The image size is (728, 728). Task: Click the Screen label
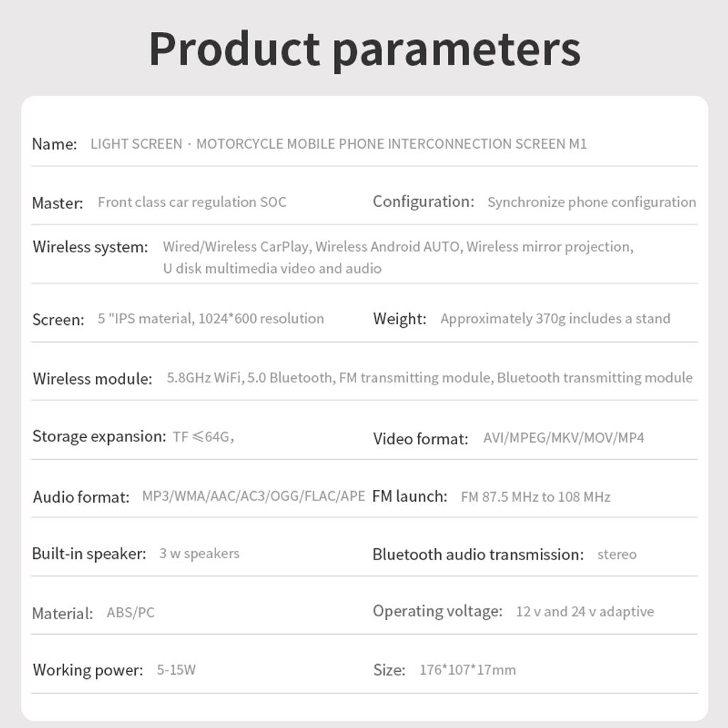(58, 319)
